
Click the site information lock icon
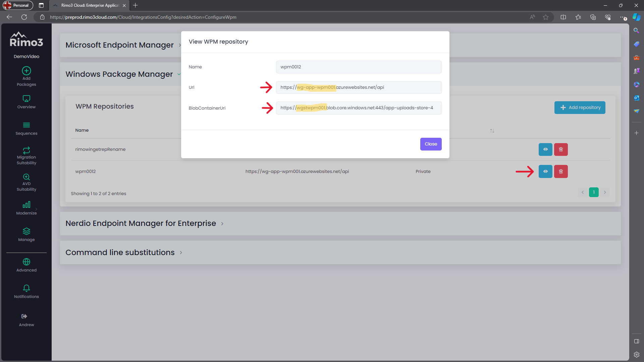point(42,17)
